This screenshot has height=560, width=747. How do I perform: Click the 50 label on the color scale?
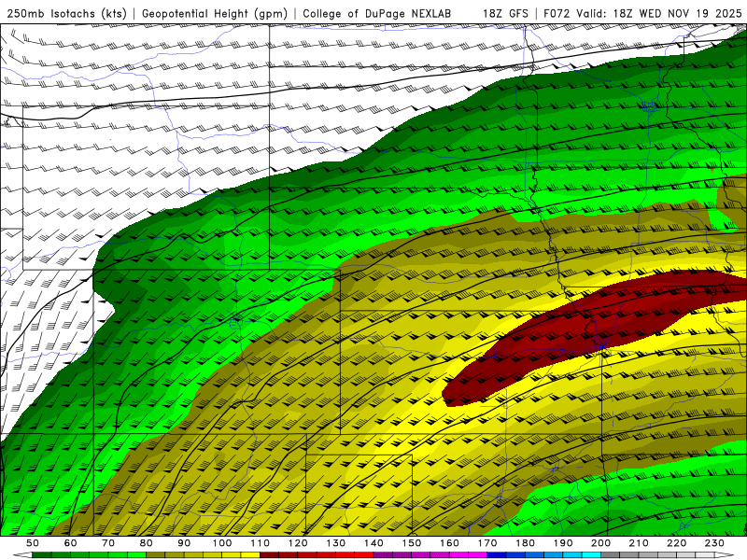tap(33, 543)
